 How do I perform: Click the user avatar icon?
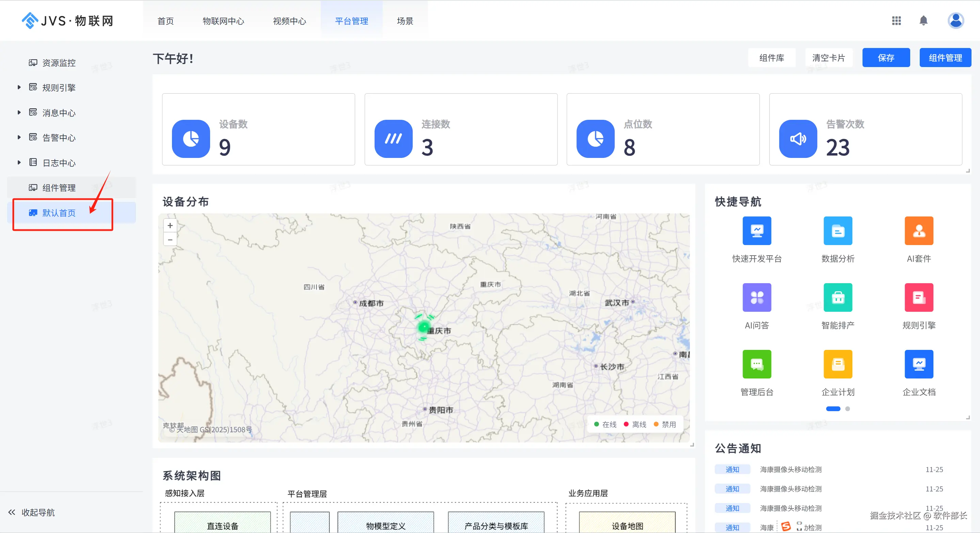955,20
